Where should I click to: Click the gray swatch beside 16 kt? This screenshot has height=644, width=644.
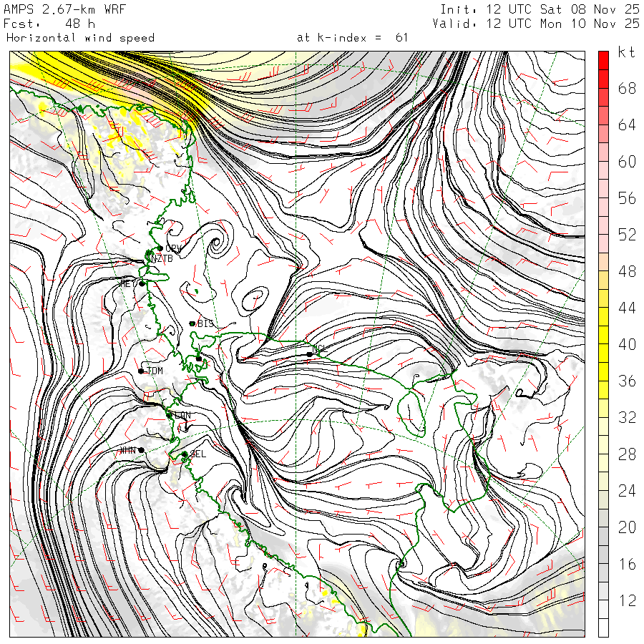pos(603,555)
